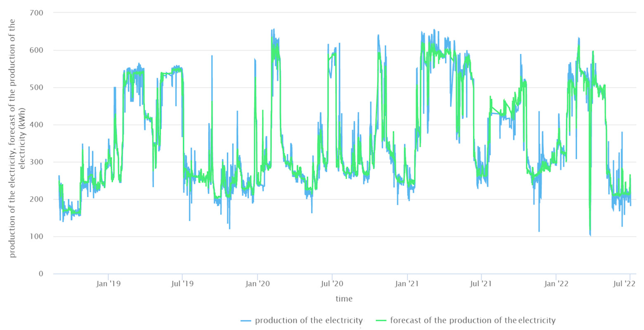This screenshot has height=330, width=644.
Task: Click the 700 y-axis value label
Action: tap(36, 13)
